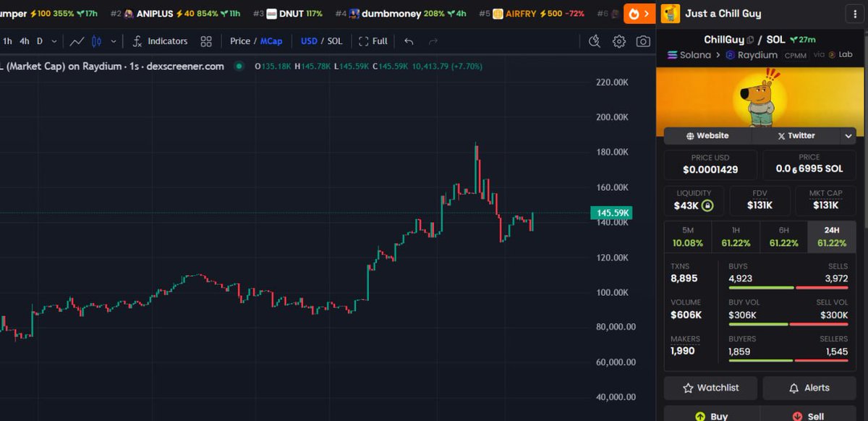This screenshot has width=868, height=421.
Task: Select the candlestick chart type icon
Action: point(97,41)
